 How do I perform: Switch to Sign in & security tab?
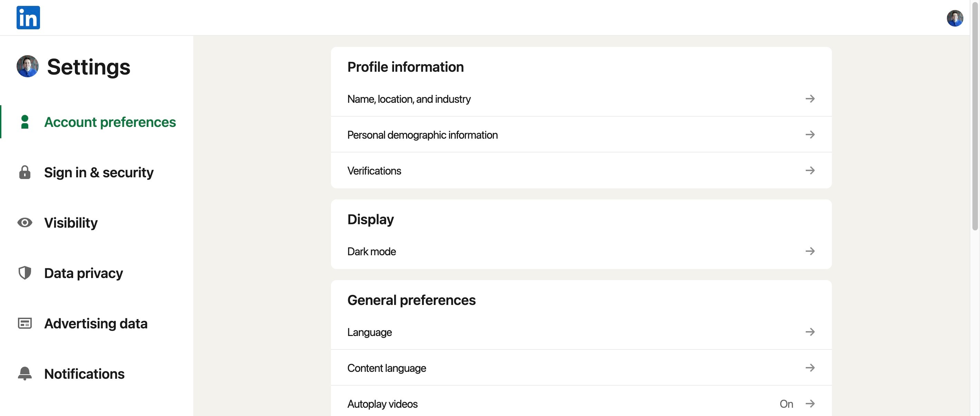coord(99,172)
